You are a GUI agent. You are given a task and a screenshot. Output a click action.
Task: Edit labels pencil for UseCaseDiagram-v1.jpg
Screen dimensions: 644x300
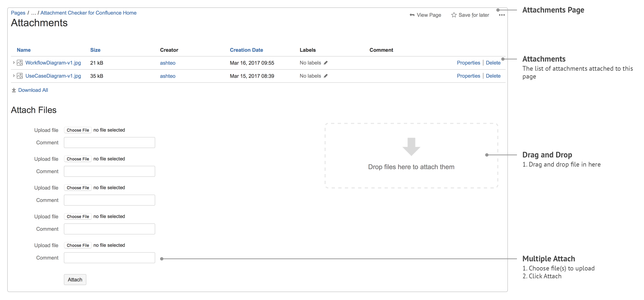pos(325,76)
